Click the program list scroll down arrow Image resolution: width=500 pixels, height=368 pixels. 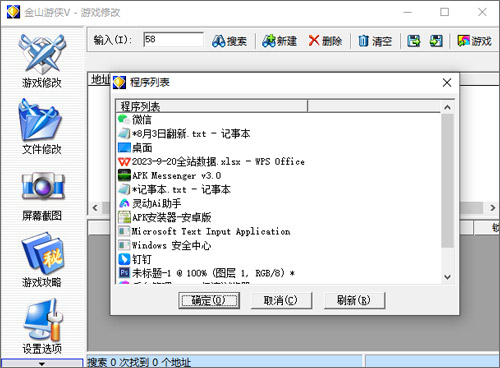(x=447, y=277)
